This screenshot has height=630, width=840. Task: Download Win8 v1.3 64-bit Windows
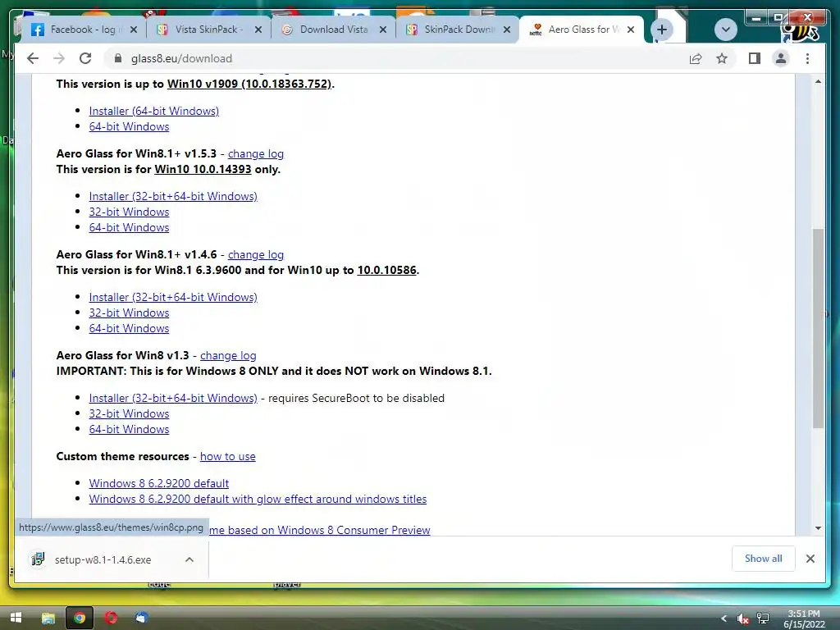129,429
